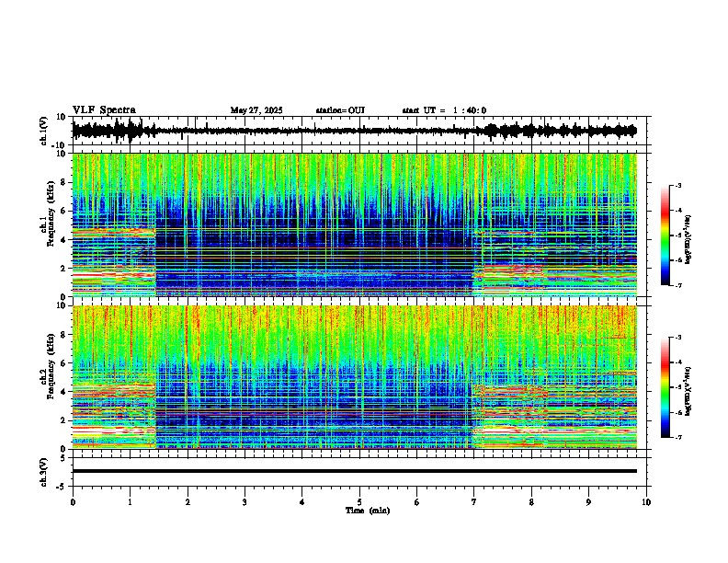
Task: Click the 'VLF Spectra' plot title
Action: click(x=104, y=110)
